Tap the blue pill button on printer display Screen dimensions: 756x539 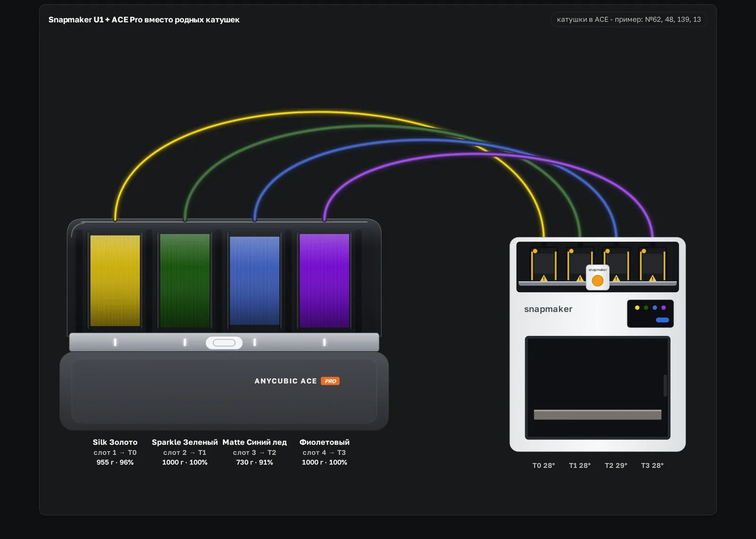point(662,320)
